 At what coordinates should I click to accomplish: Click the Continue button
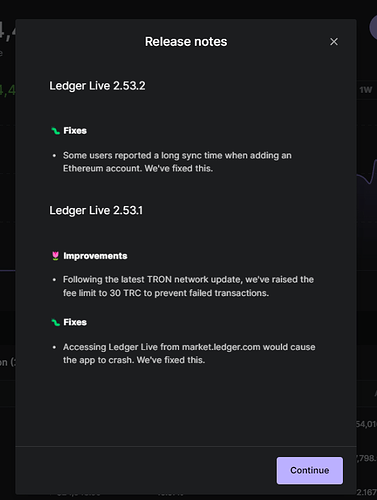[x=309, y=470]
